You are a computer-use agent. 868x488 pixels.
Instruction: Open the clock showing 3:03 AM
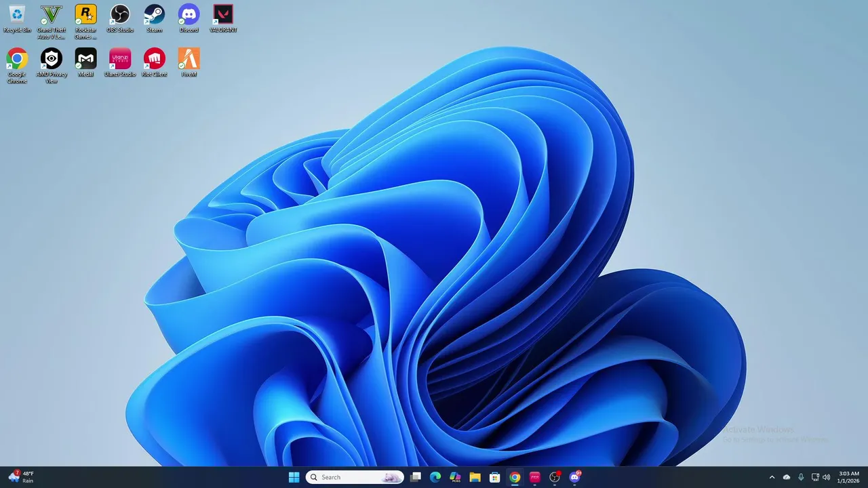coord(848,477)
